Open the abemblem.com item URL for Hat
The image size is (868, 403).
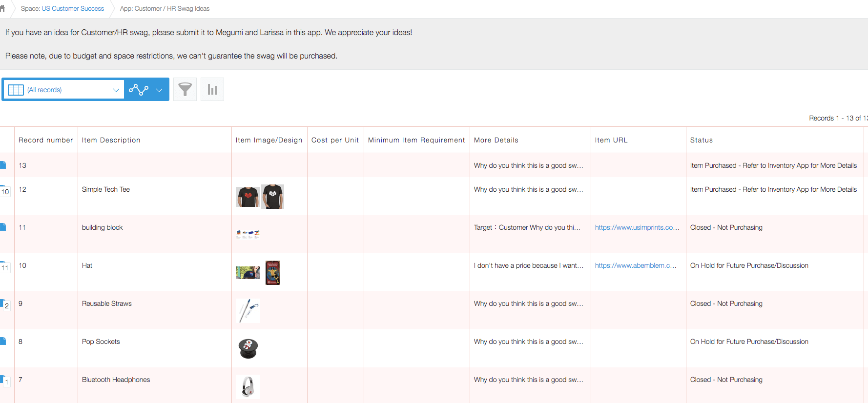click(x=635, y=265)
